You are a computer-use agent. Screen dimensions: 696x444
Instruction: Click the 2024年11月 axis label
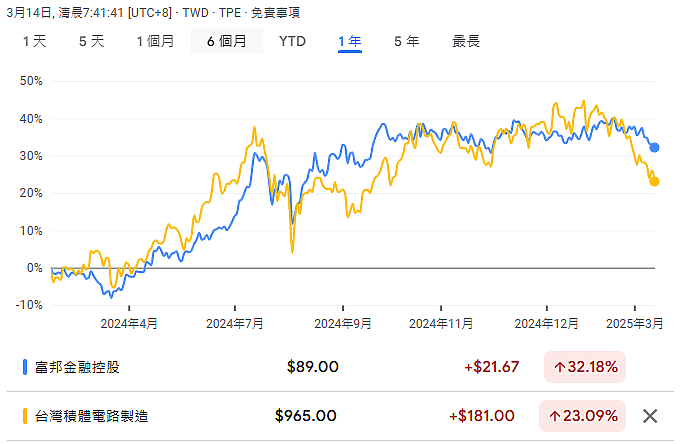(x=441, y=324)
